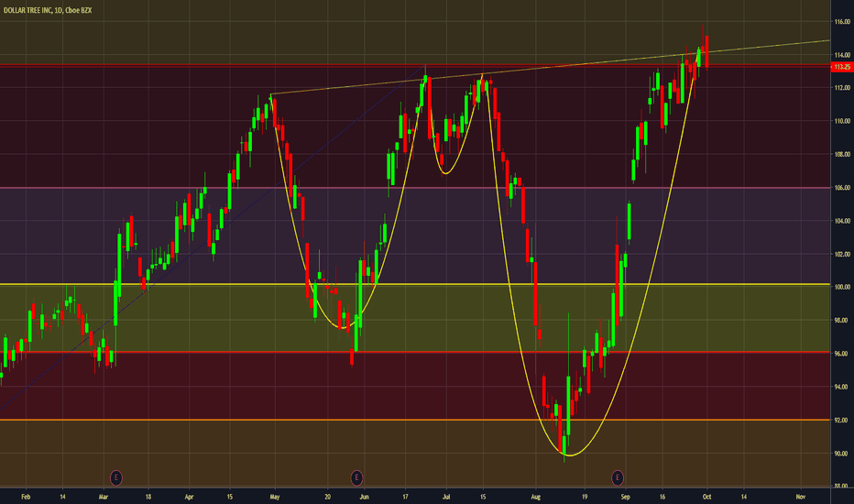The height and width of the screenshot is (504, 854).
Task: Click the 106.00 price axis label
Action: click(842, 188)
